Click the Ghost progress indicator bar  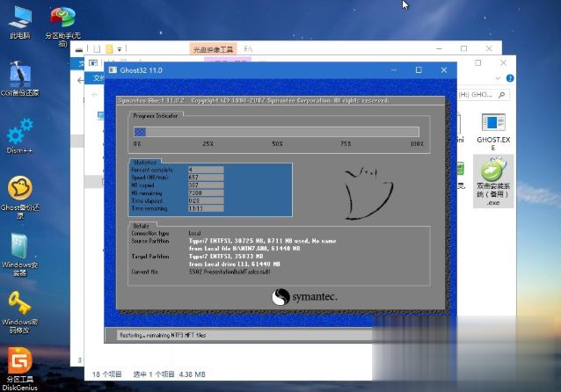click(x=276, y=132)
